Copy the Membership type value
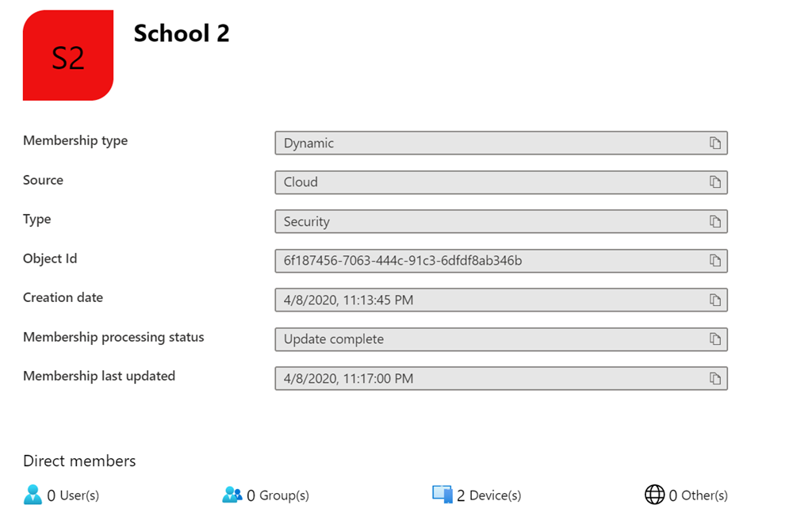The image size is (812, 524). tap(714, 143)
